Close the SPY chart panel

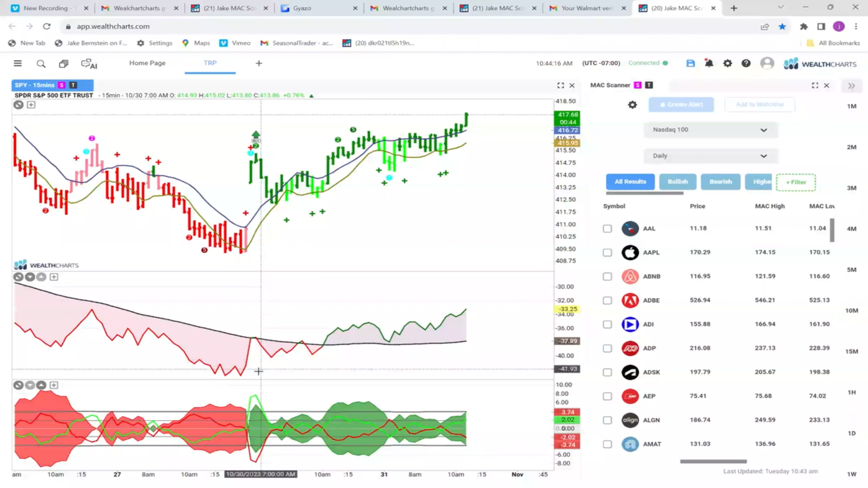pyautogui.click(x=572, y=85)
